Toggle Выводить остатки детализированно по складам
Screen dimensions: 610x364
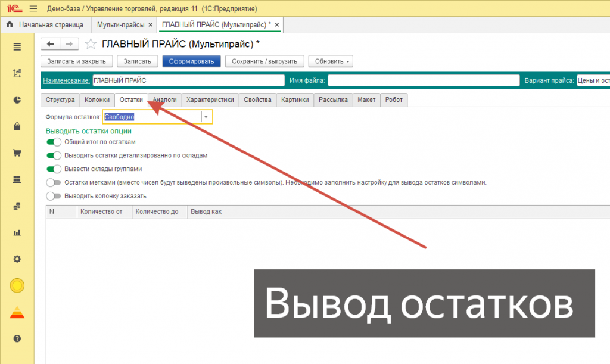click(54, 155)
